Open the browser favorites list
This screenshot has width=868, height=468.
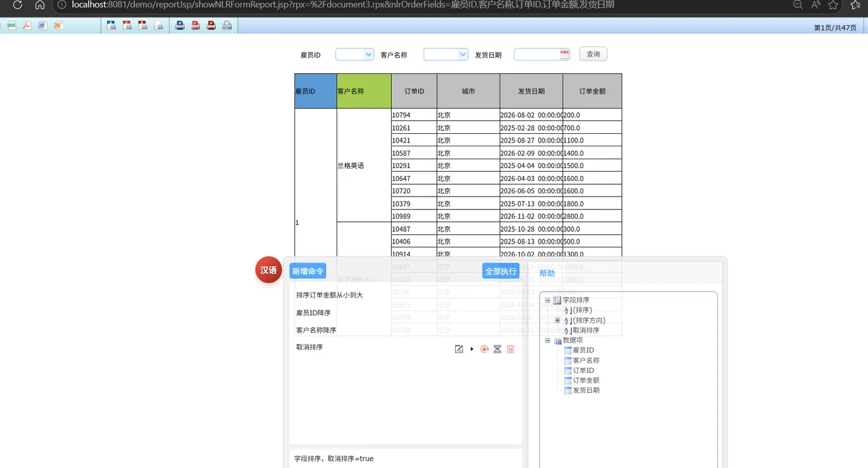coord(856,5)
